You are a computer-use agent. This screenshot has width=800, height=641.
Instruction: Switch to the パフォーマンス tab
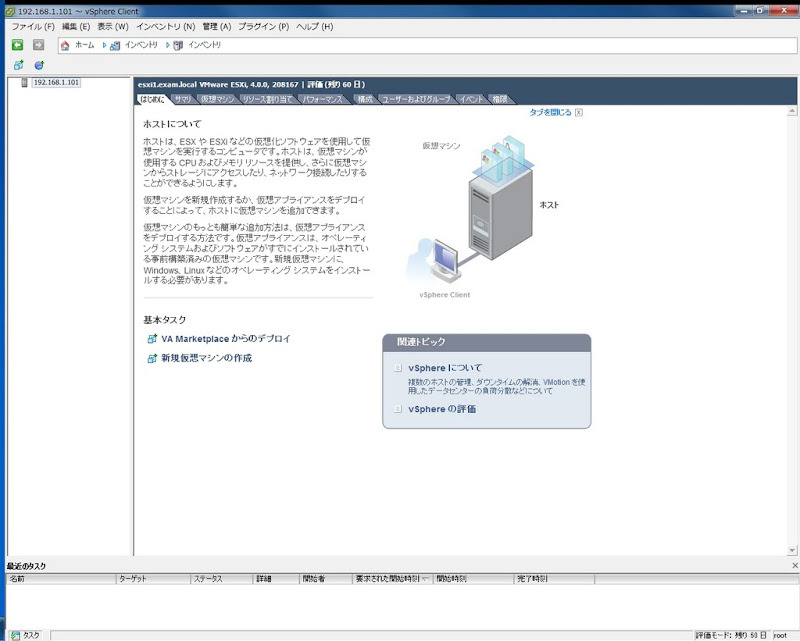(322, 99)
